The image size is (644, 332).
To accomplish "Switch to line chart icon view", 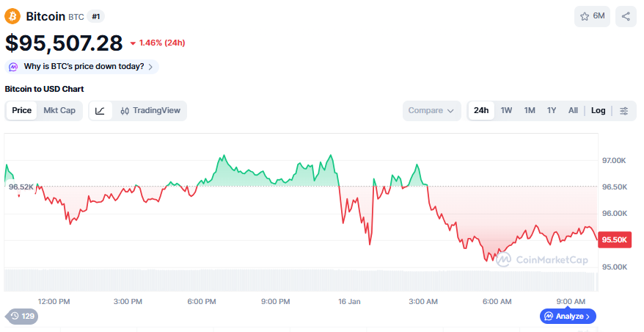I will point(100,111).
